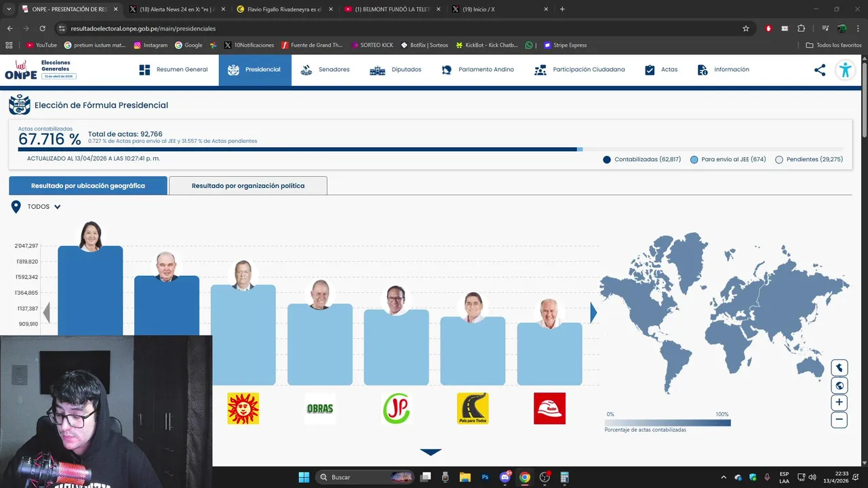Image resolution: width=868 pixels, height=488 pixels.
Task: Open the browser extensions icon
Action: point(801,28)
